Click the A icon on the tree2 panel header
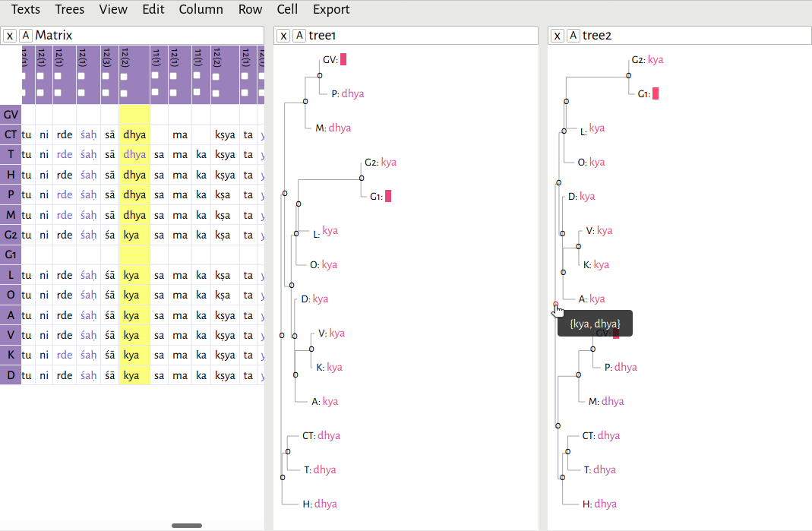 [x=570, y=35]
